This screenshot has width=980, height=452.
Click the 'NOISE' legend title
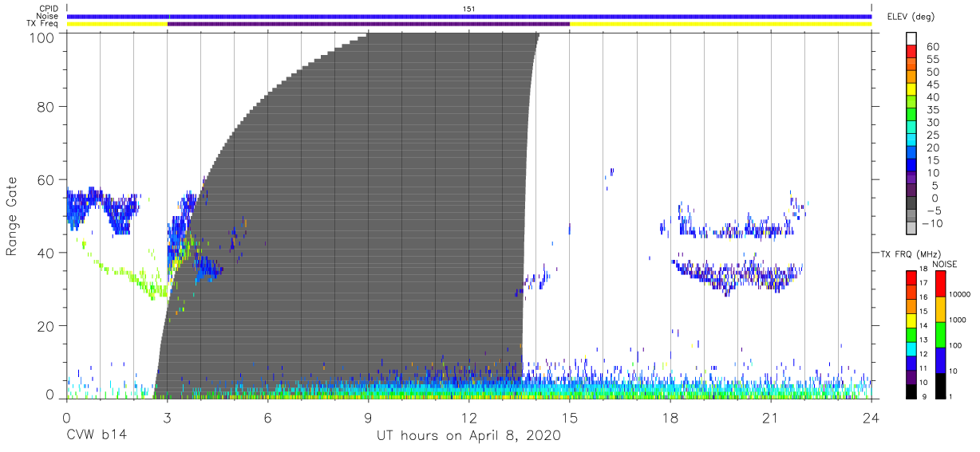pos(945,263)
